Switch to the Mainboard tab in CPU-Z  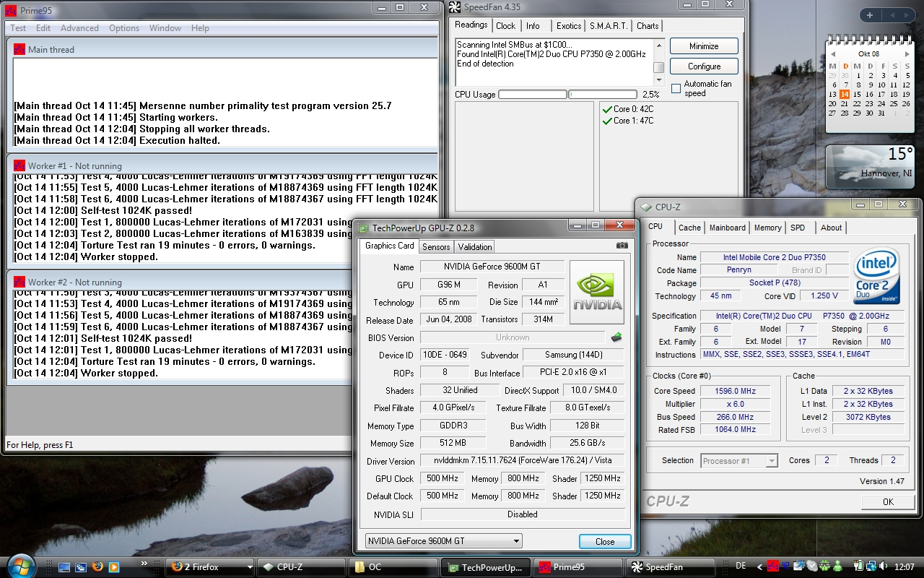tap(728, 228)
